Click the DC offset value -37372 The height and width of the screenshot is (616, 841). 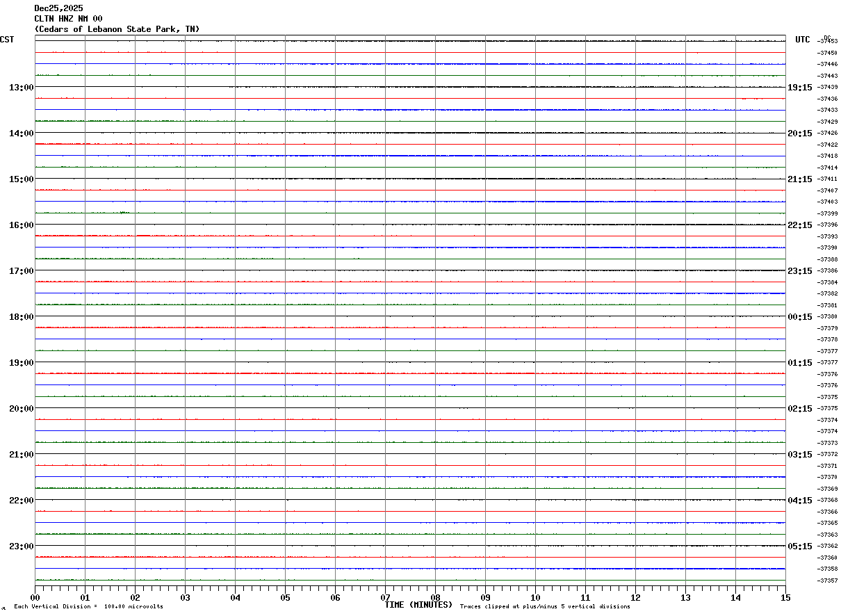click(x=827, y=454)
